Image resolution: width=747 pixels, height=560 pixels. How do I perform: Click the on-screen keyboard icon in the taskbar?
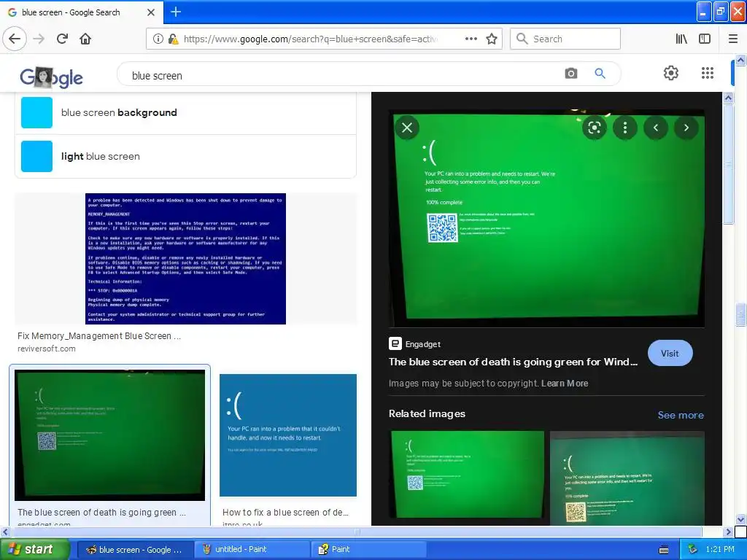coord(664,550)
